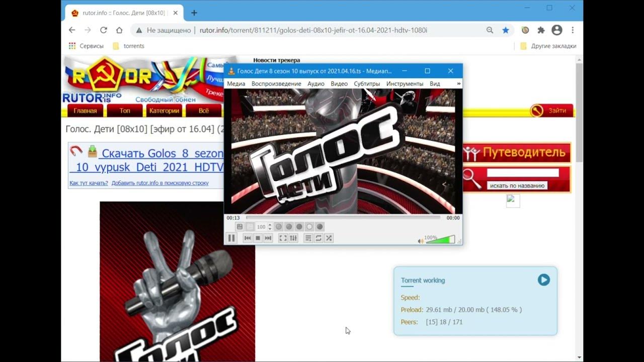
Task: Open Chrome three-dot menu
Action: click(573, 30)
